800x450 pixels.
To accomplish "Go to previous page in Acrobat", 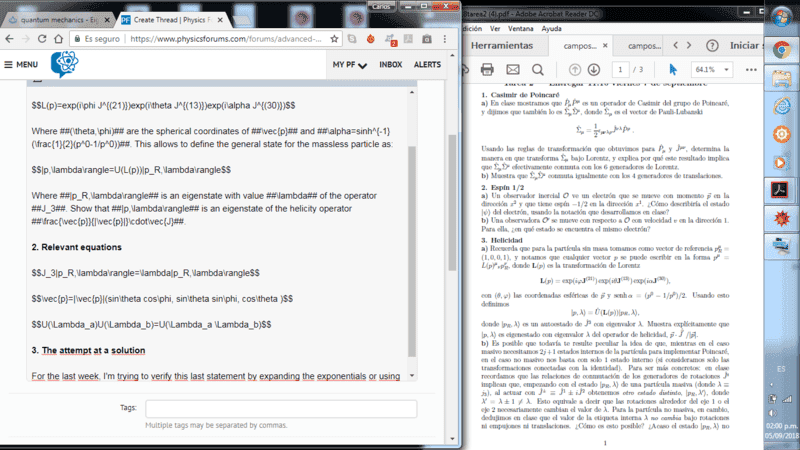I will [574, 69].
